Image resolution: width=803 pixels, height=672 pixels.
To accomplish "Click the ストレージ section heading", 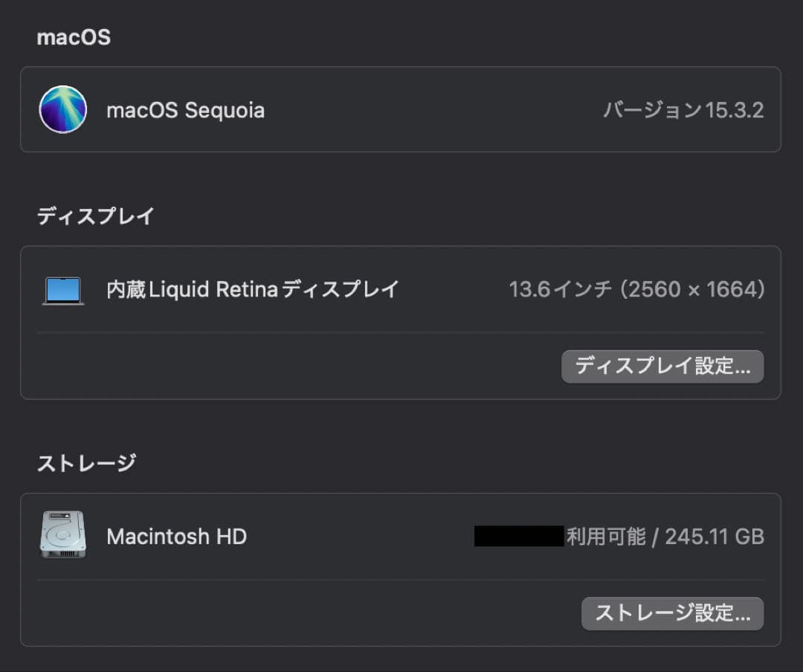I will tap(86, 462).
